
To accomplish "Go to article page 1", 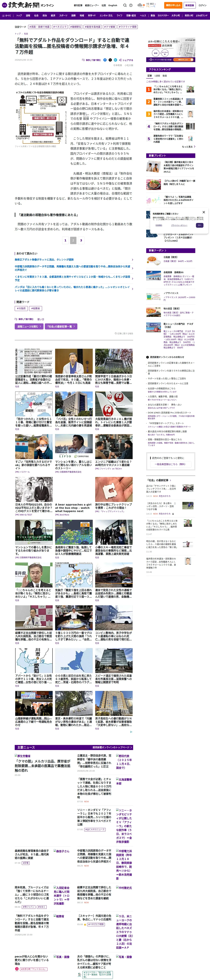I will pos(65,240).
